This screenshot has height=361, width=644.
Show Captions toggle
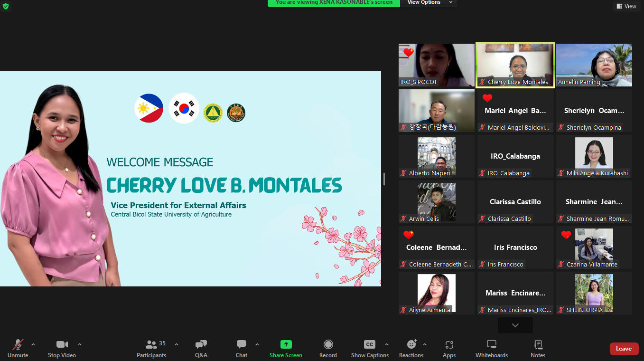click(x=369, y=348)
